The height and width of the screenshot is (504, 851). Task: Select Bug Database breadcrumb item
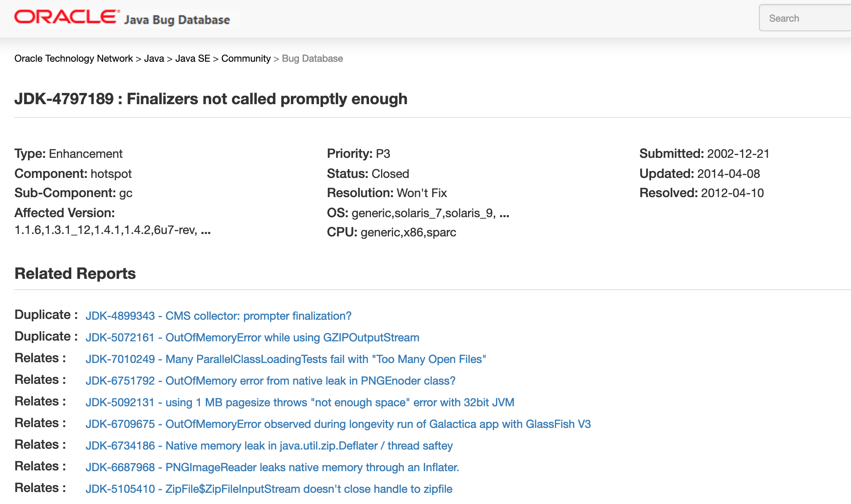[x=312, y=58]
